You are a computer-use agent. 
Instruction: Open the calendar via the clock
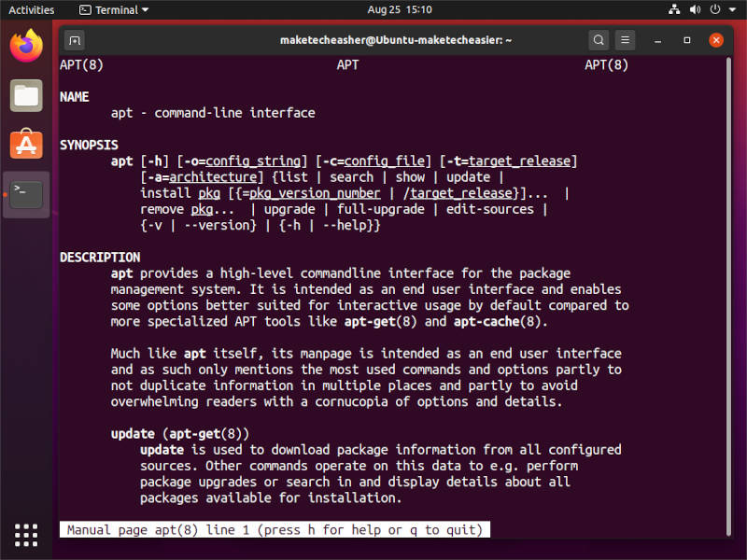click(x=373, y=10)
